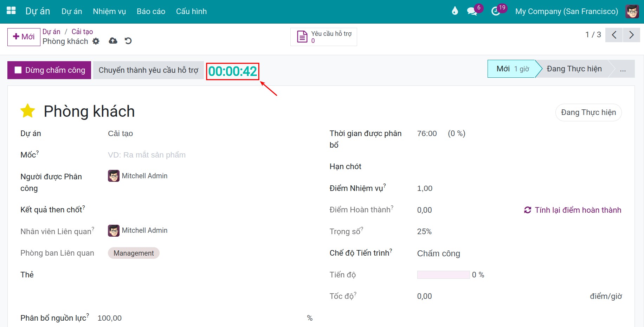Viewport: 644px width, 327px height.
Task: Click Chuyển thành yêu cầu hỗ trợ button
Action: tap(148, 70)
